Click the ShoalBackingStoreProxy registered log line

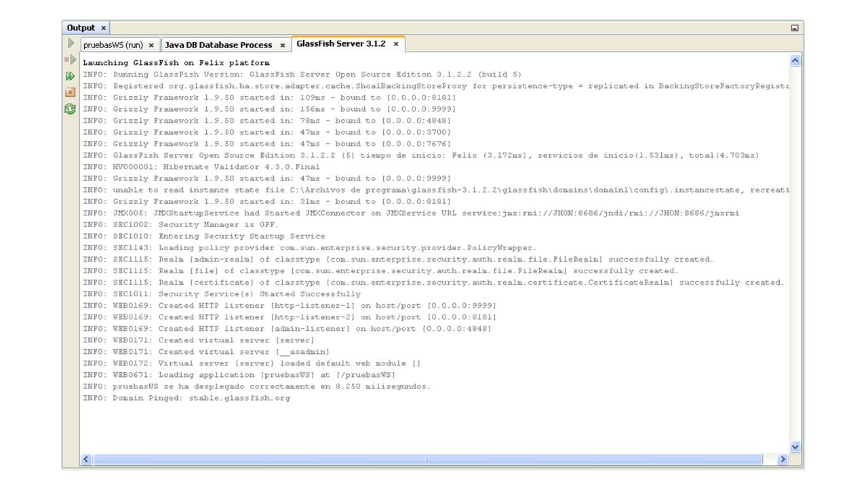click(x=436, y=86)
